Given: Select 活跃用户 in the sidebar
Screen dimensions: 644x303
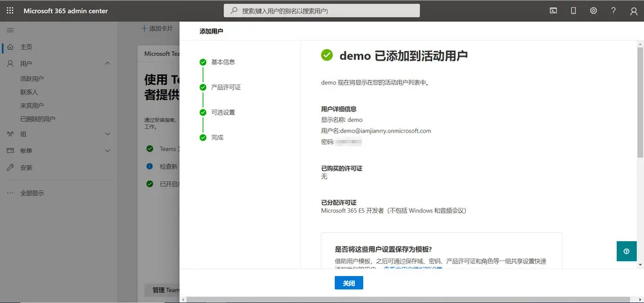Looking at the screenshot, I should [x=32, y=79].
